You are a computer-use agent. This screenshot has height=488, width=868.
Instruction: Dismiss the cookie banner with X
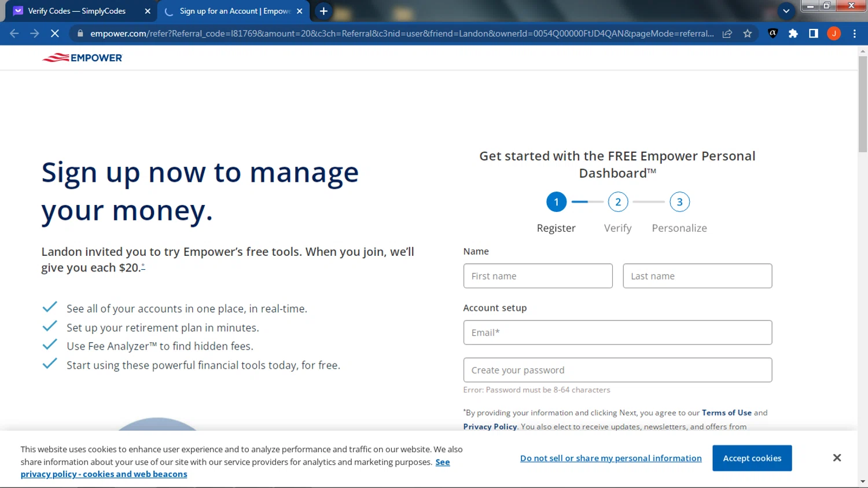pos(837,458)
